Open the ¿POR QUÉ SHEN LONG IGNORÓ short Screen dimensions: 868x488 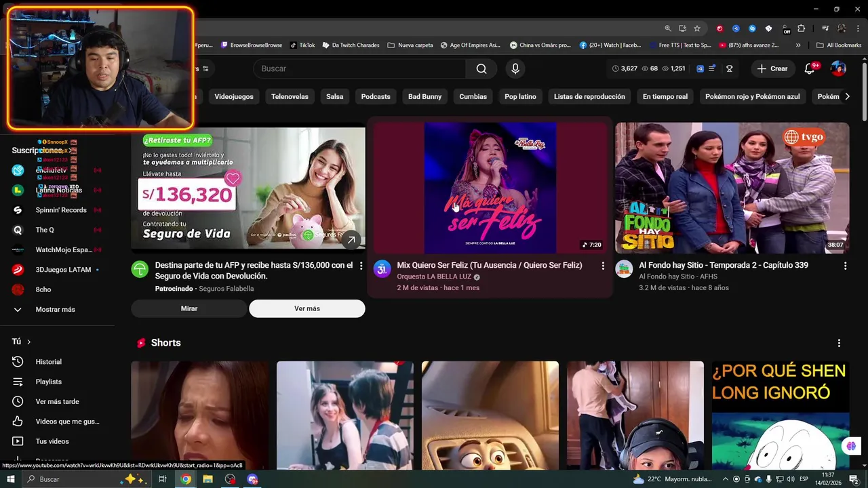(781, 415)
